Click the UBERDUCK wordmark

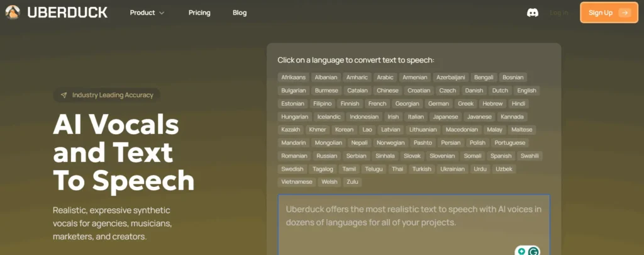(x=67, y=13)
